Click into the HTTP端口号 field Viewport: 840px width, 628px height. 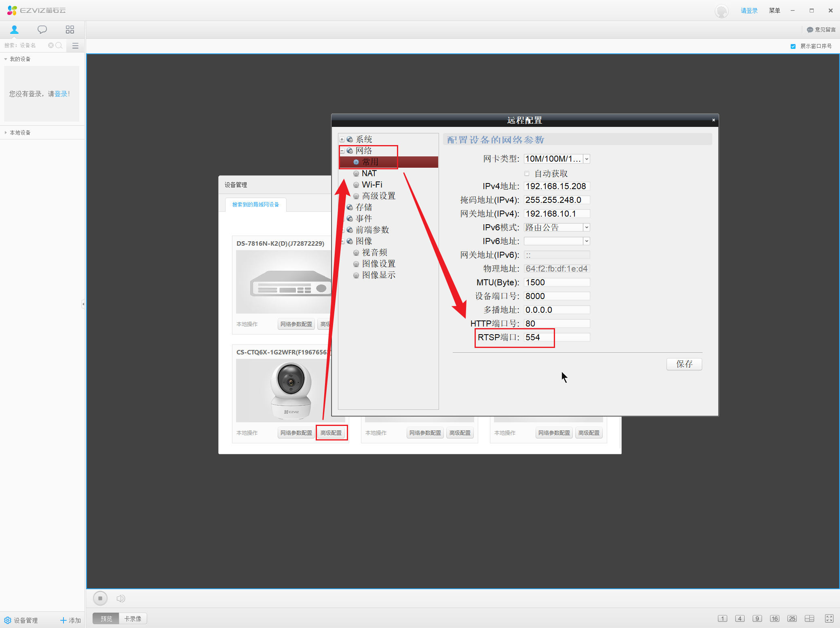[x=557, y=324]
